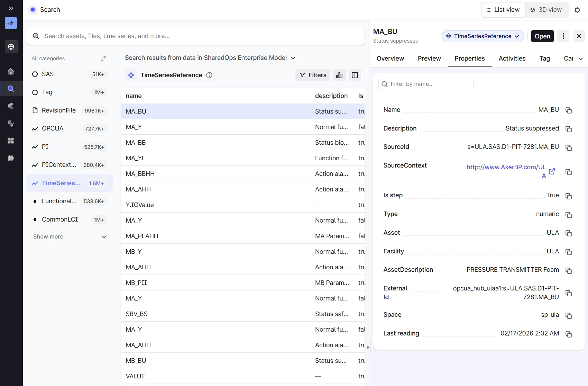Open the SharedOps Enterprise Model dropdown
This screenshot has height=386, width=588.
tap(293, 58)
